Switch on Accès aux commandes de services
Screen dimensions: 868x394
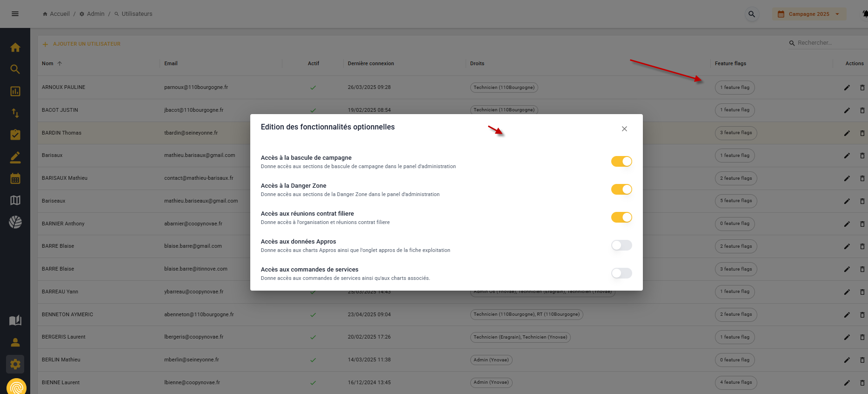coord(621,273)
